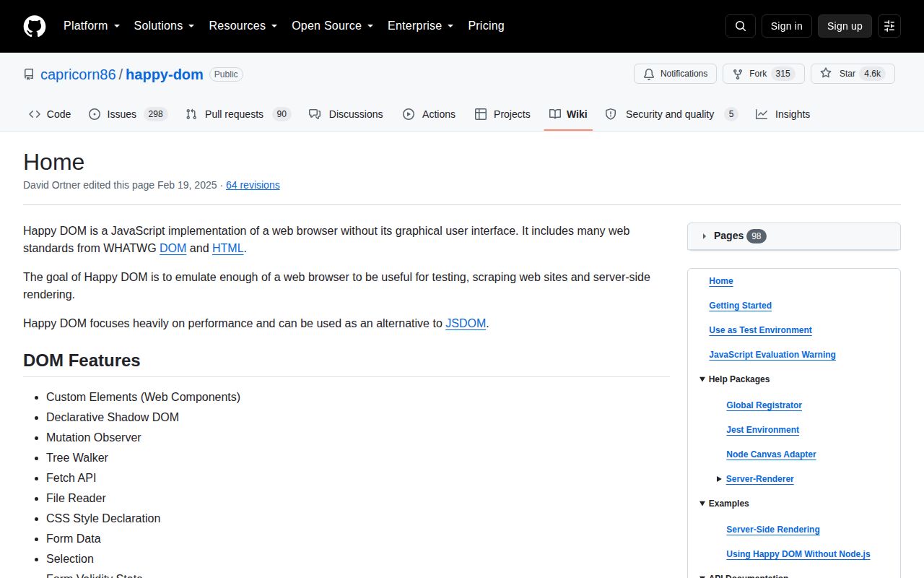Open the Use as Test Environment page
Image resolution: width=924 pixels, height=578 pixels.
coord(761,330)
